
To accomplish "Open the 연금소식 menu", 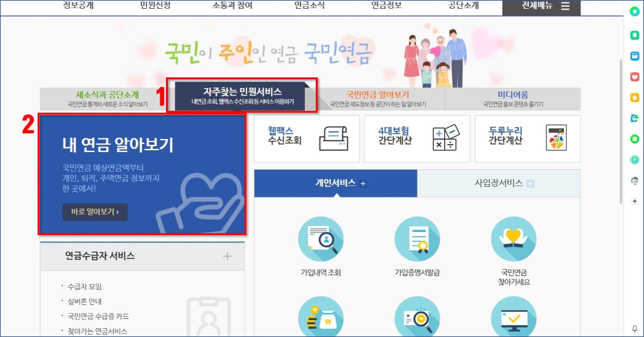I will [x=309, y=5].
